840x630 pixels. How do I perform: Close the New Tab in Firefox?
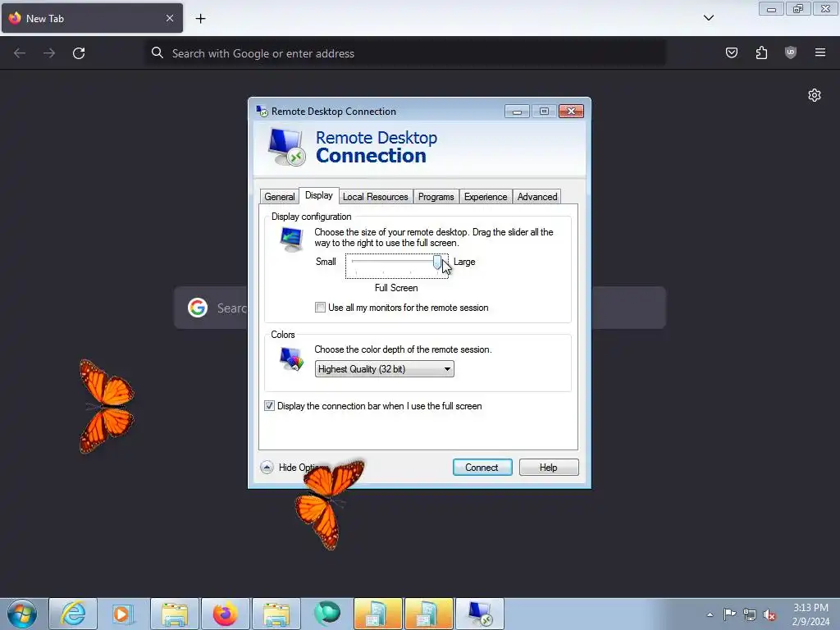[x=170, y=18]
